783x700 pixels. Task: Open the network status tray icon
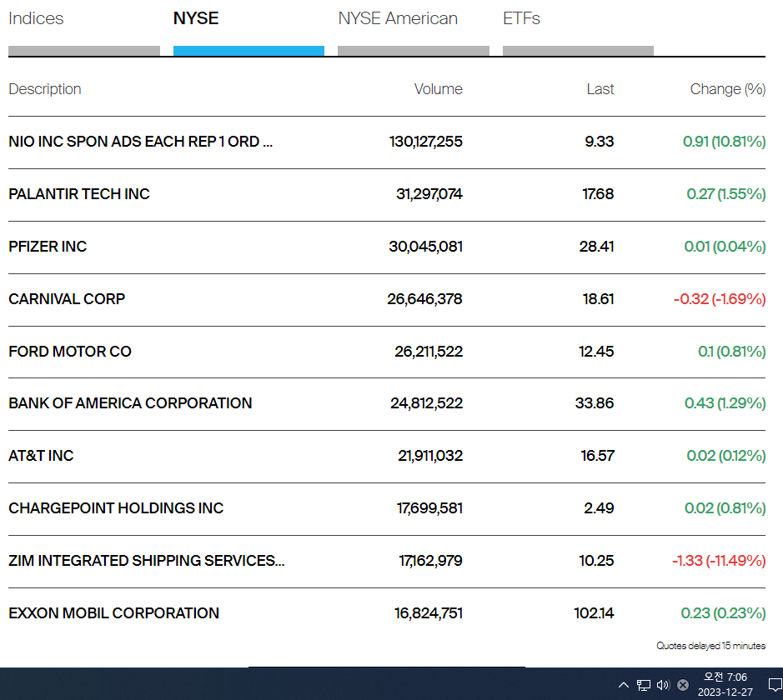643,685
